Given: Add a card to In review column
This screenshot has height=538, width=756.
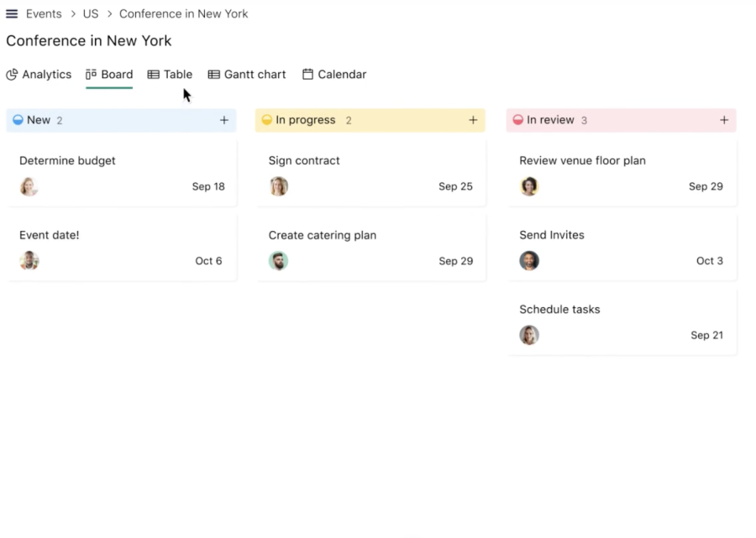Looking at the screenshot, I should click(x=724, y=120).
